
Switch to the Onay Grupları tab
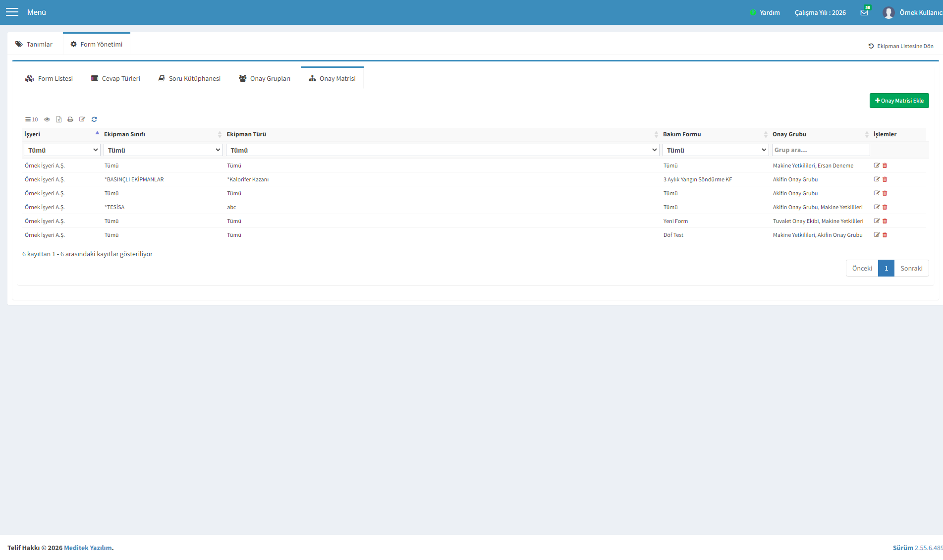(x=265, y=78)
